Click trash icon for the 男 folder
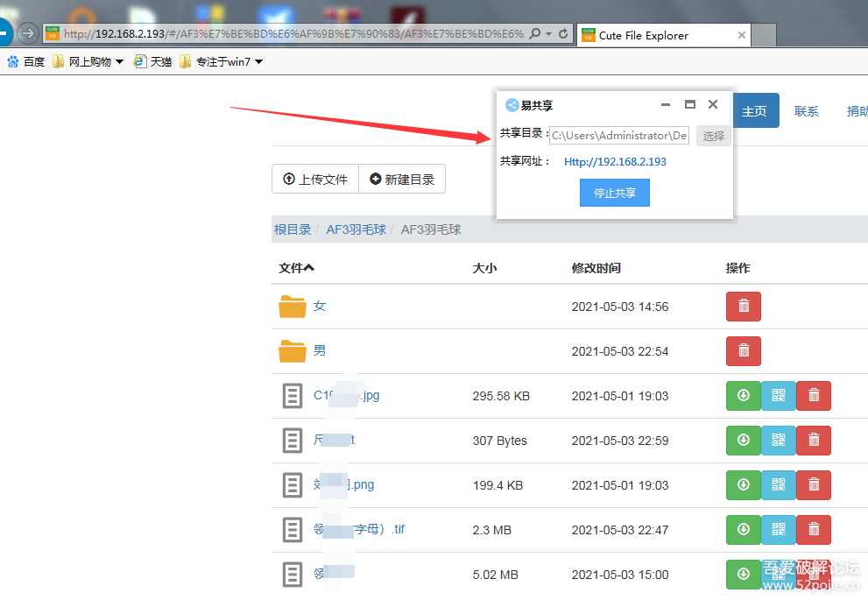868x600 pixels. click(x=743, y=351)
